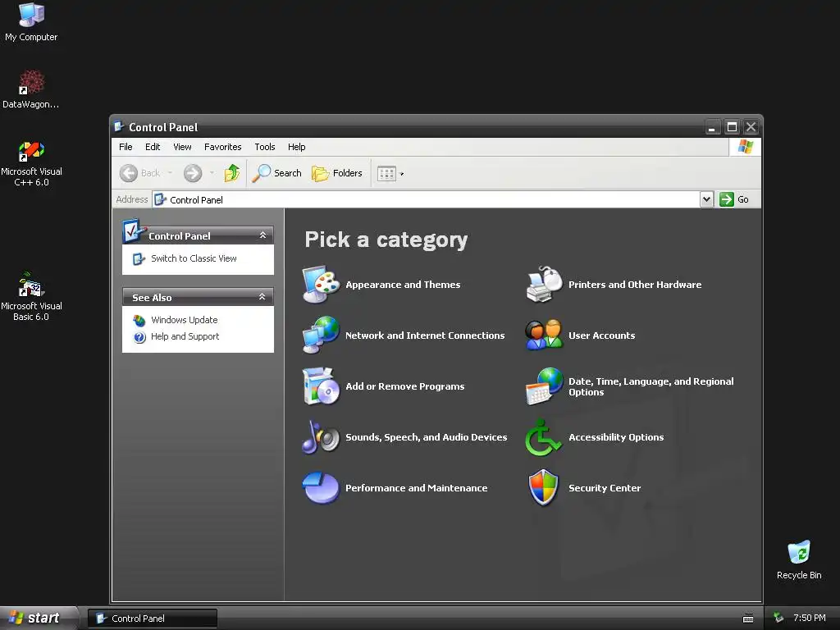
Task: Click the Windows flag logo in menu bar
Action: click(x=745, y=147)
